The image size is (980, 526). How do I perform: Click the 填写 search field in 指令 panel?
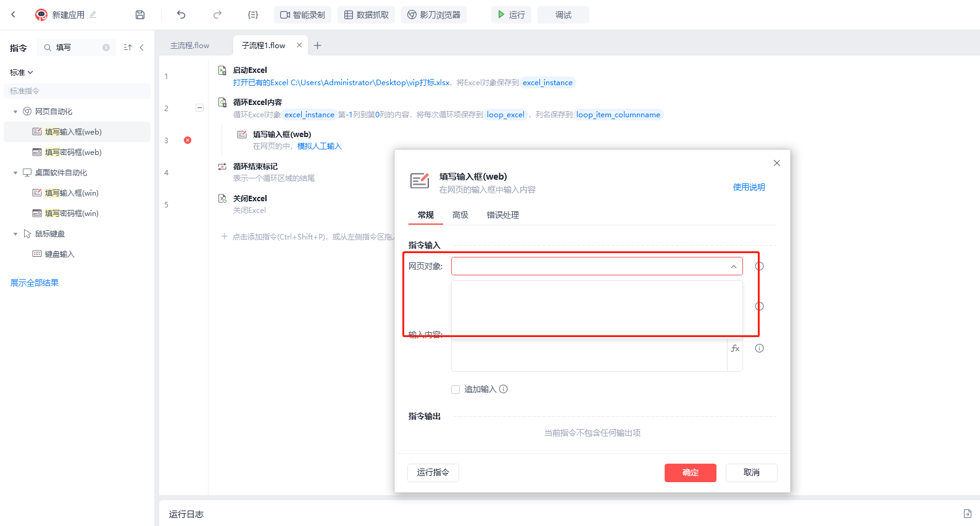click(78, 48)
